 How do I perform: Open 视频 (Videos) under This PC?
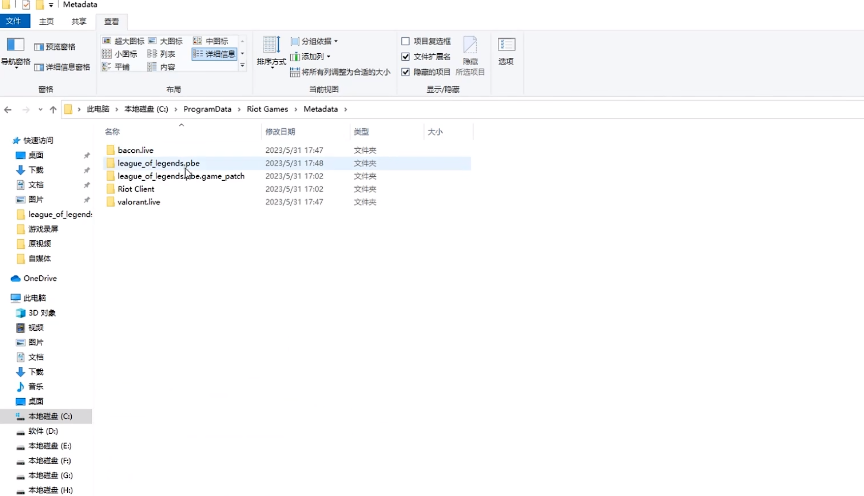coord(30,327)
